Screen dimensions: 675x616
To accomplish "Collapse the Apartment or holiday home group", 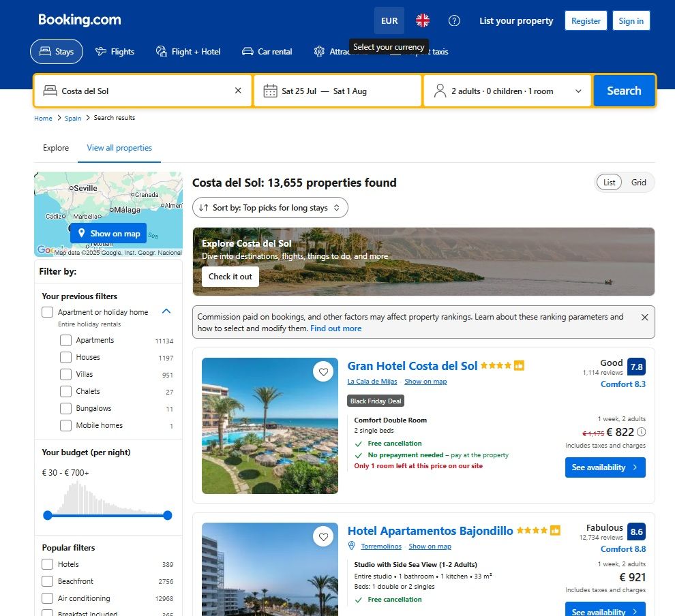I will pos(166,311).
